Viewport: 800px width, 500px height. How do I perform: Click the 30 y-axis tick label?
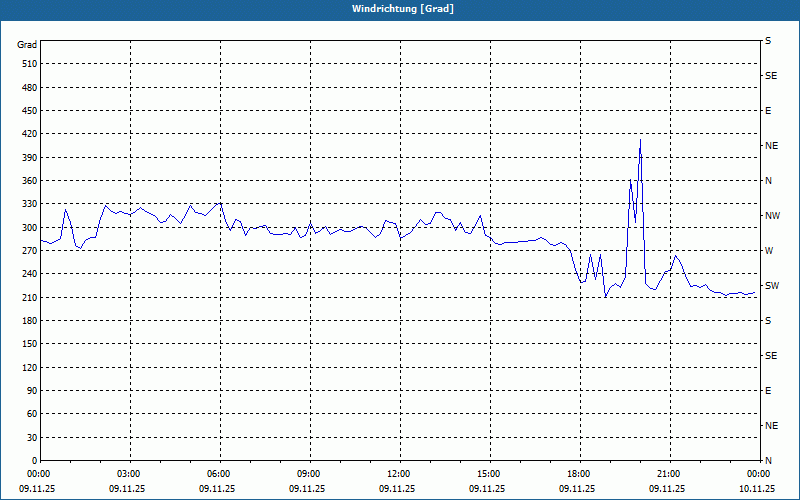[x=32, y=438]
